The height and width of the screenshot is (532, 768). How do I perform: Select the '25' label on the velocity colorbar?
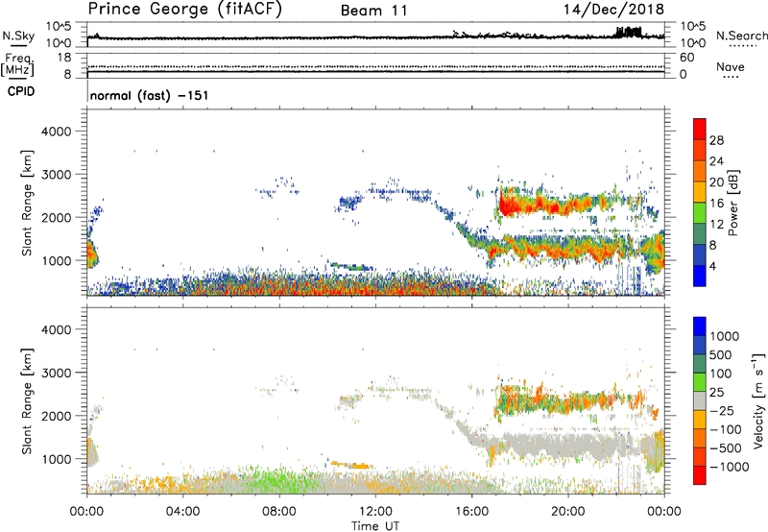[716, 392]
